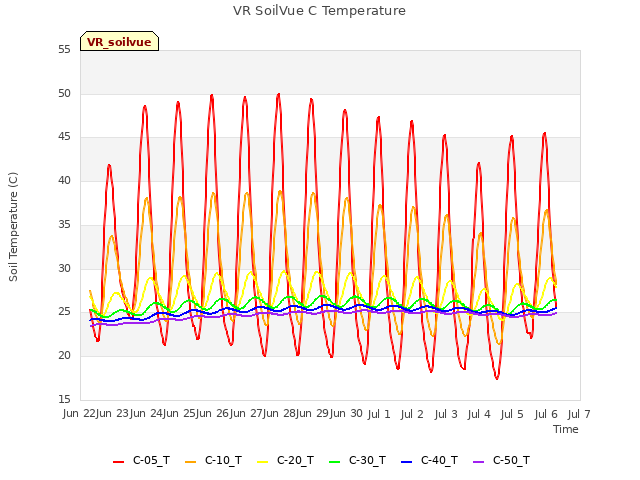The height and width of the screenshot is (480, 640).
Task: Click the 55 y-axis tick label
Action: [64, 50]
